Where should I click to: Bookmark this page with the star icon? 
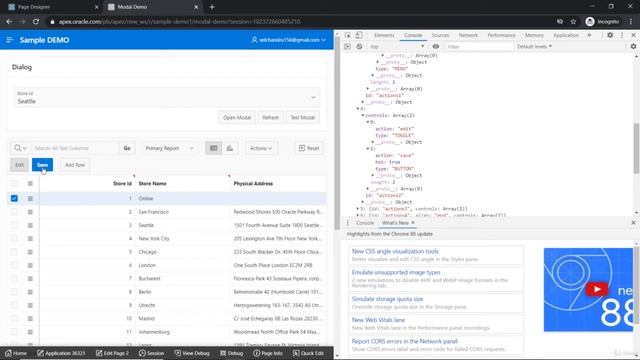click(x=573, y=22)
